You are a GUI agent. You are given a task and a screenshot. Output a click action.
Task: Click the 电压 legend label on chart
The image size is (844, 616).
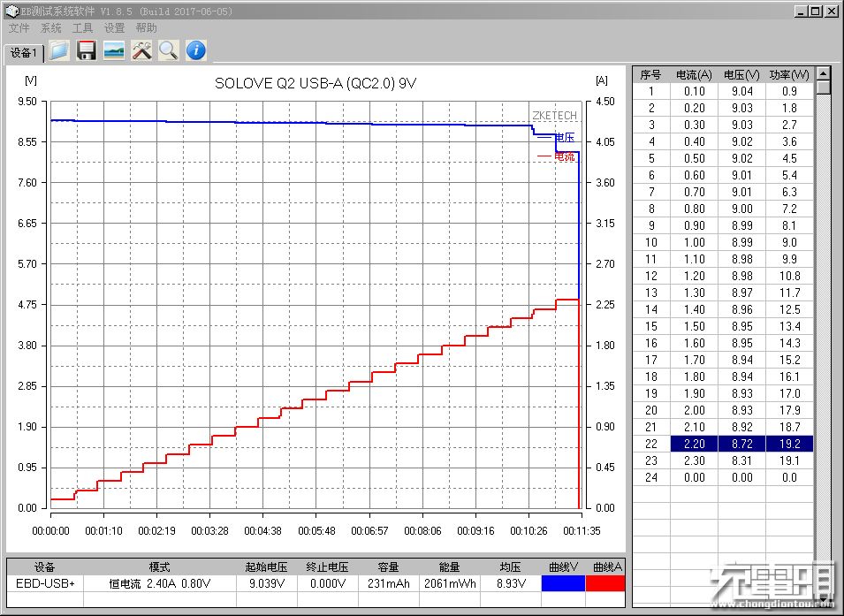[565, 137]
